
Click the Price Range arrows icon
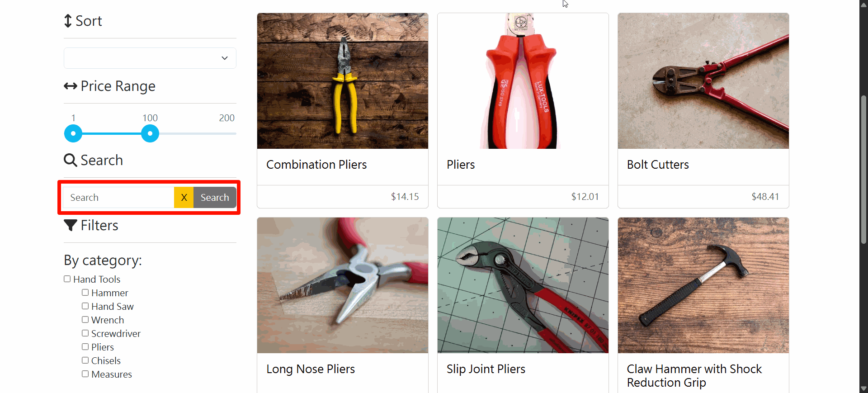71,86
